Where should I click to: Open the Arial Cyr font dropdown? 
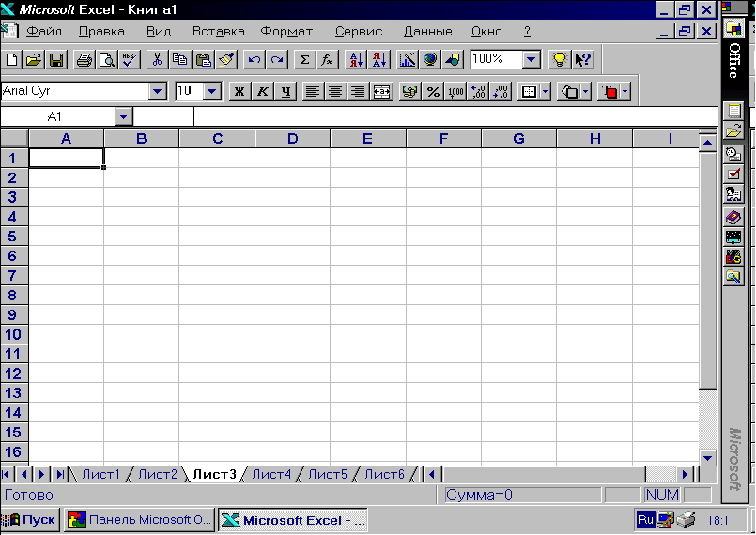coord(157,91)
